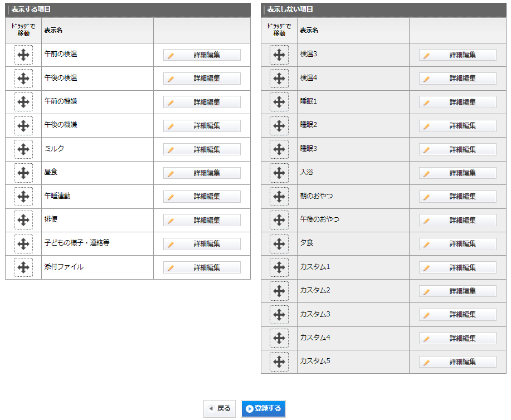
Task: Click the move icon beside 入浴
Action: (x=279, y=173)
